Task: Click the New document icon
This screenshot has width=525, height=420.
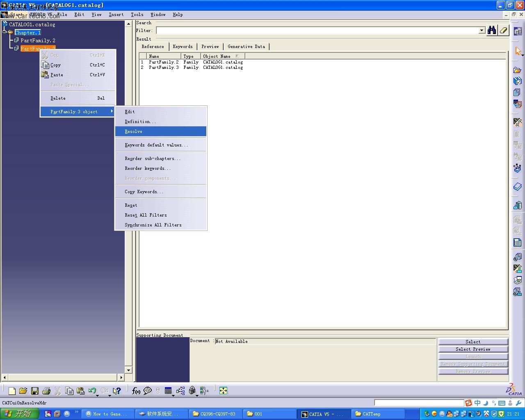Action: [12, 391]
